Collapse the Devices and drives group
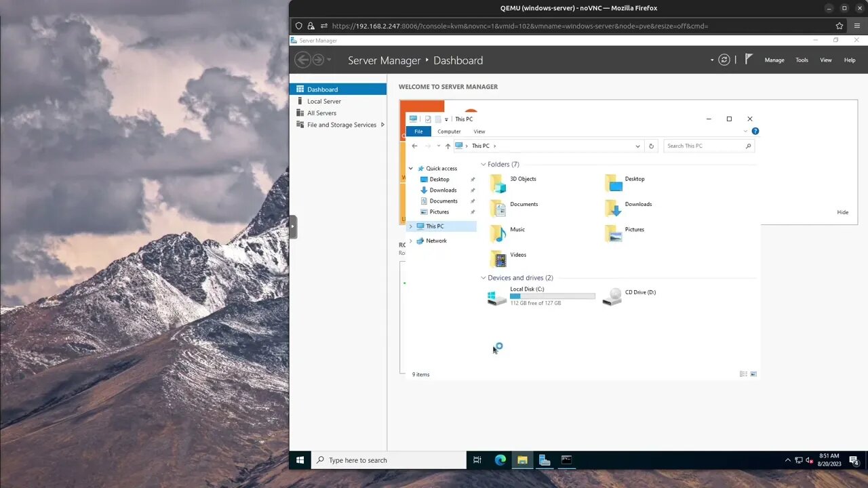The height and width of the screenshot is (488, 868). pyautogui.click(x=484, y=278)
